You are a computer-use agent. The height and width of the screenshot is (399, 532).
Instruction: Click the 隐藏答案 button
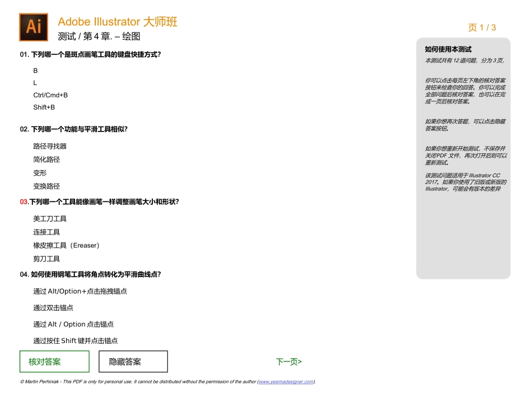pyautogui.click(x=133, y=361)
